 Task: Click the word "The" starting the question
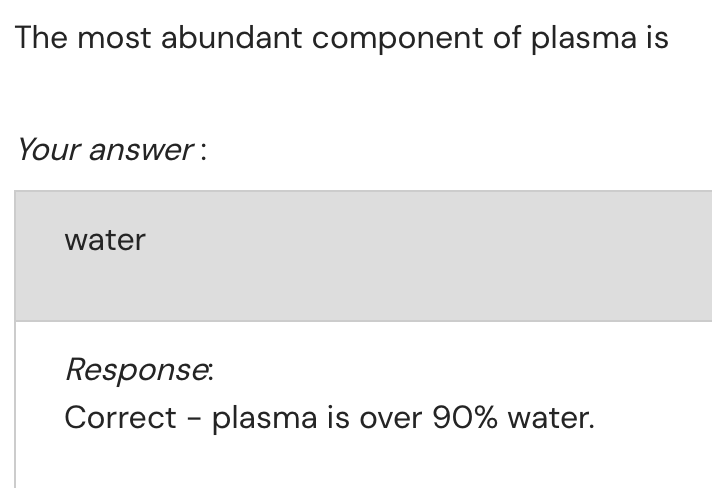(x=42, y=38)
